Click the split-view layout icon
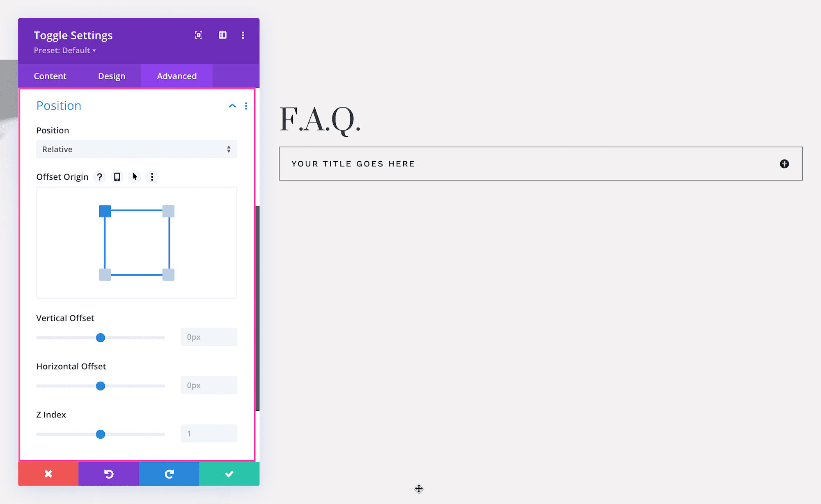 (x=222, y=37)
